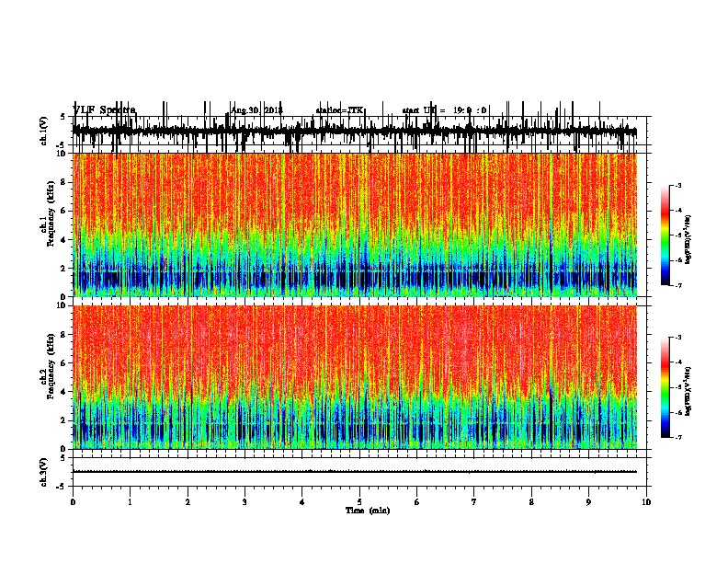Click time axis tick label "4"

click(302, 501)
